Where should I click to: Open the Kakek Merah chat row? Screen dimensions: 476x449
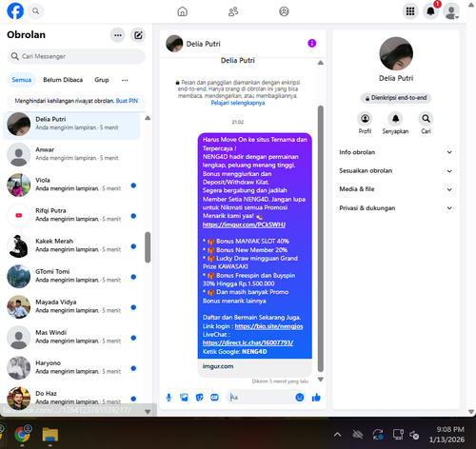pyautogui.click(x=71, y=245)
